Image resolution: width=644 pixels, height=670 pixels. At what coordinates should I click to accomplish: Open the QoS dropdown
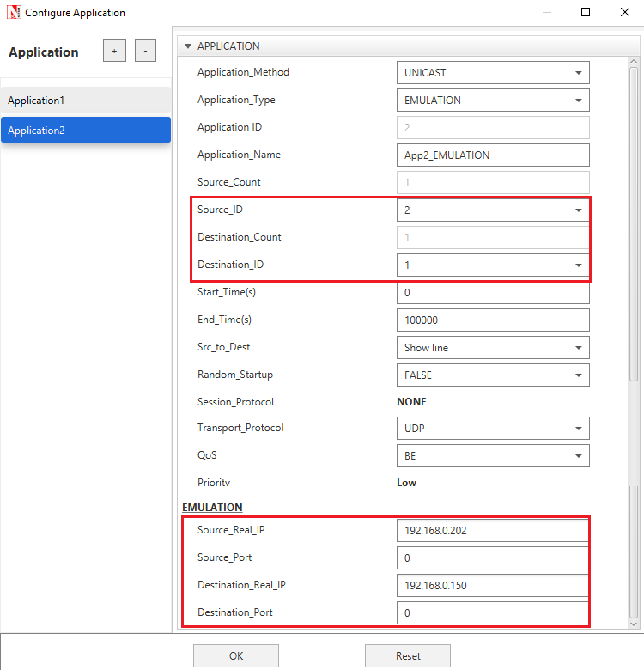pyautogui.click(x=493, y=456)
